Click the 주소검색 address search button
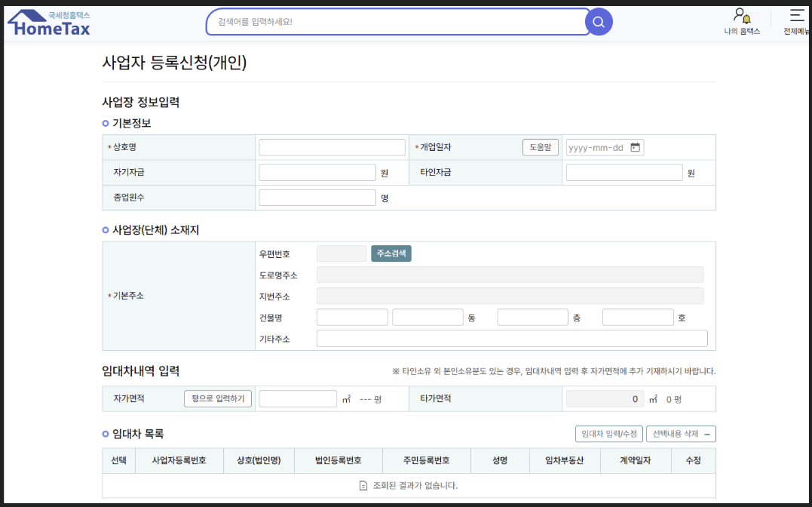The width and height of the screenshot is (812, 507). click(x=391, y=253)
